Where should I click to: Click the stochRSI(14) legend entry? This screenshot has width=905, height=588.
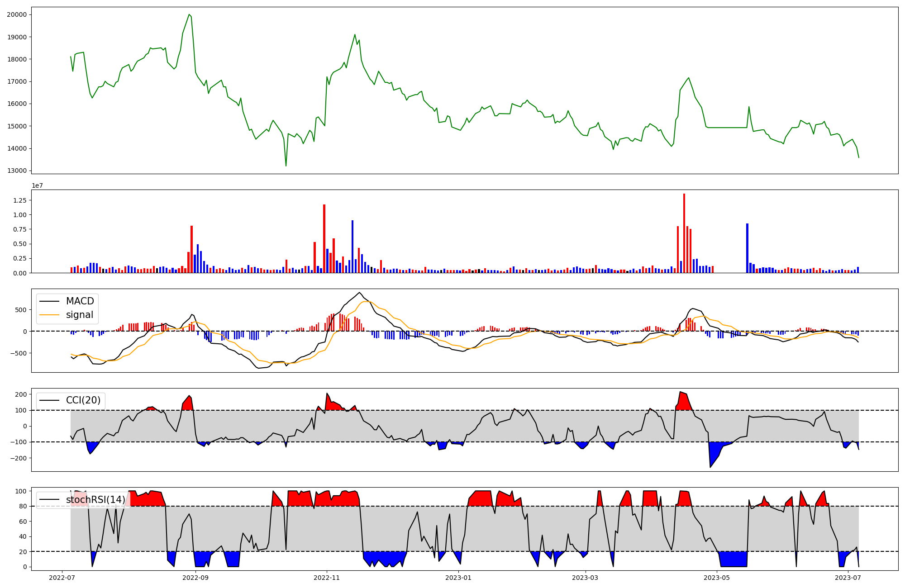[x=95, y=500]
